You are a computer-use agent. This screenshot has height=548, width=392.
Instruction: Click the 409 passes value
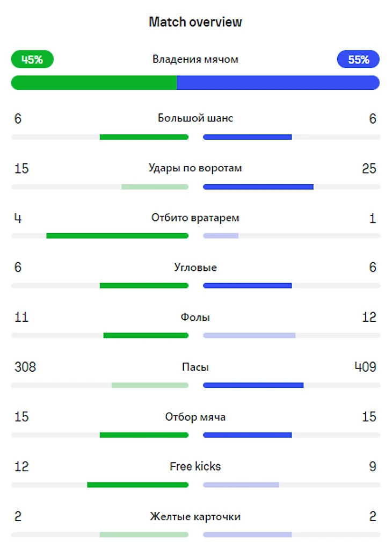point(365,367)
